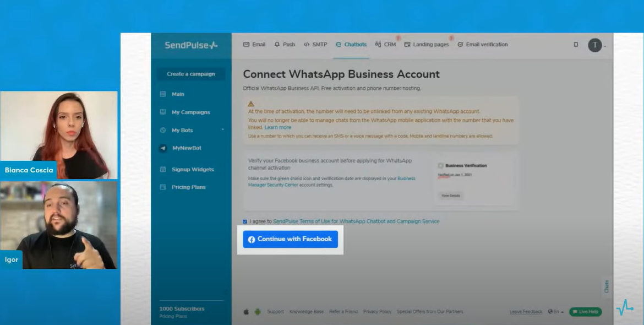Viewport: 644px width, 325px height.
Task: Open Refer a Friend footer link
Action: pos(343,312)
